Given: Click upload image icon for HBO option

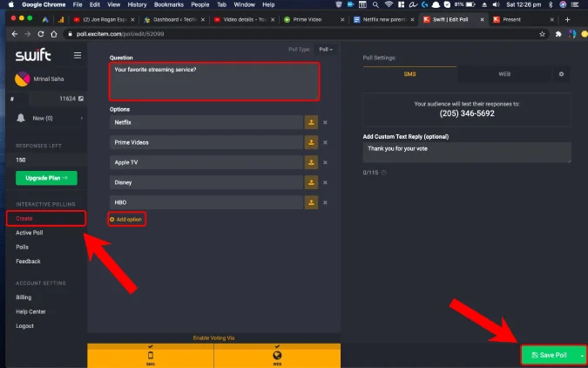Looking at the screenshot, I should click(x=311, y=202).
